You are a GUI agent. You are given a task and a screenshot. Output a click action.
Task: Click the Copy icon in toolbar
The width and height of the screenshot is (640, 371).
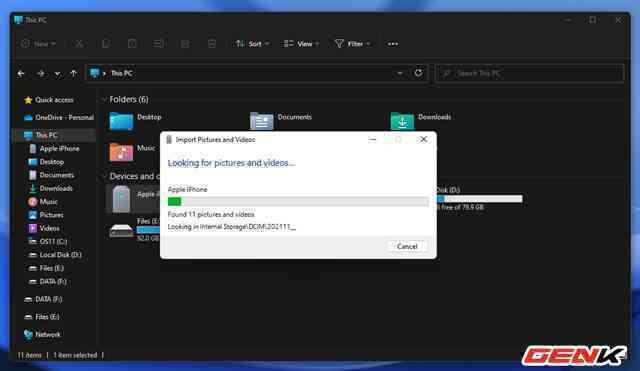pos(106,44)
